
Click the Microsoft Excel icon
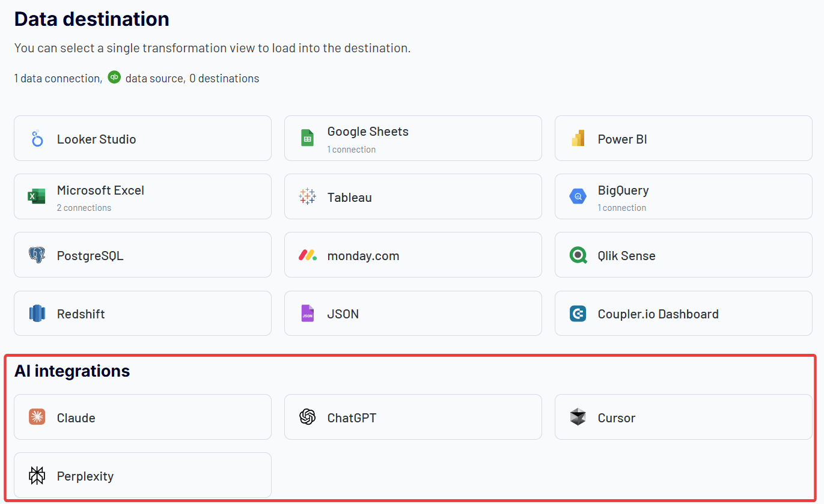tap(37, 196)
